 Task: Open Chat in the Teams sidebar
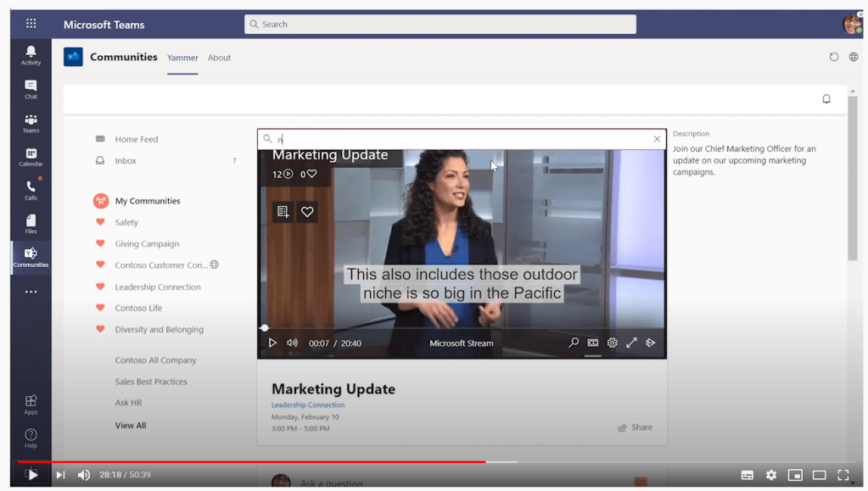tap(31, 89)
